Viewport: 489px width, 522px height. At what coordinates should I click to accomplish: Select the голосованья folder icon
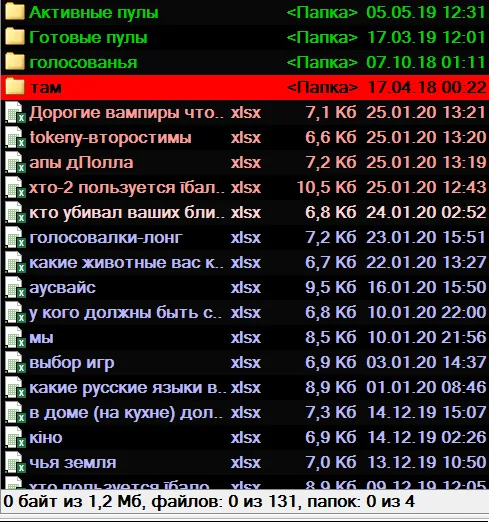click(15, 62)
